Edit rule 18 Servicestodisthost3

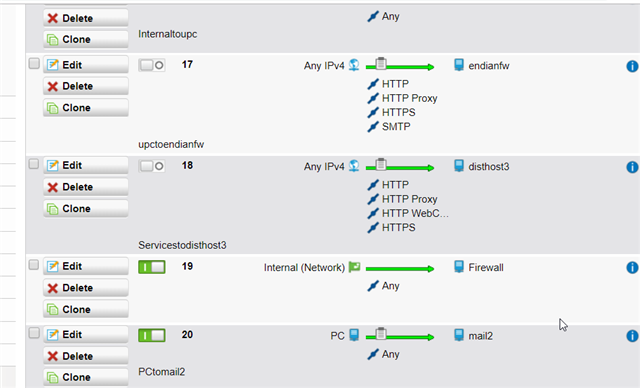(x=86, y=166)
